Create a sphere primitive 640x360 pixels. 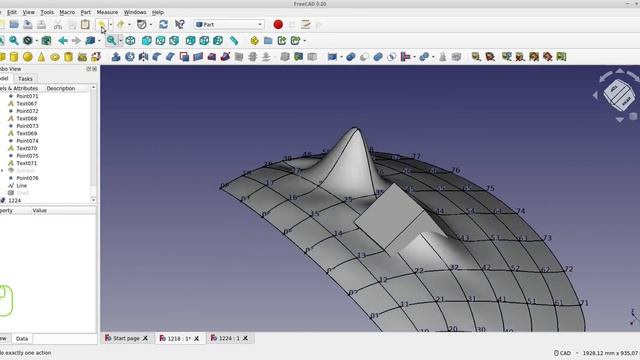click(x=28, y=57)
